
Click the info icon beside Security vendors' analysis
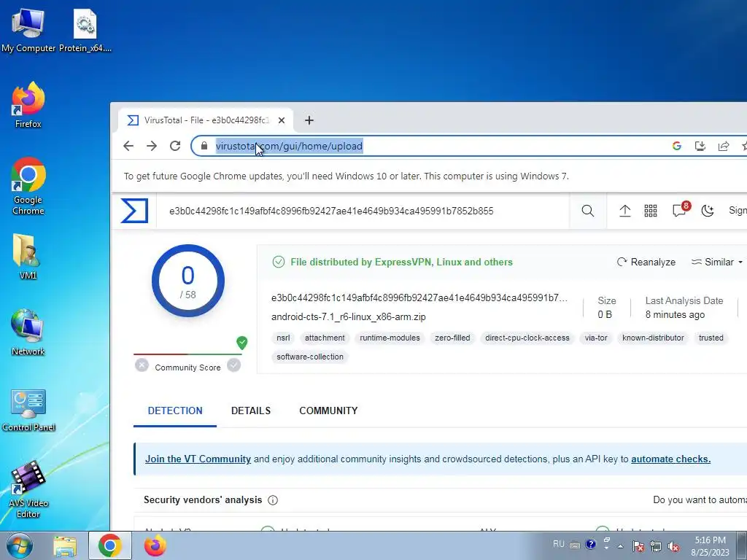273,500
